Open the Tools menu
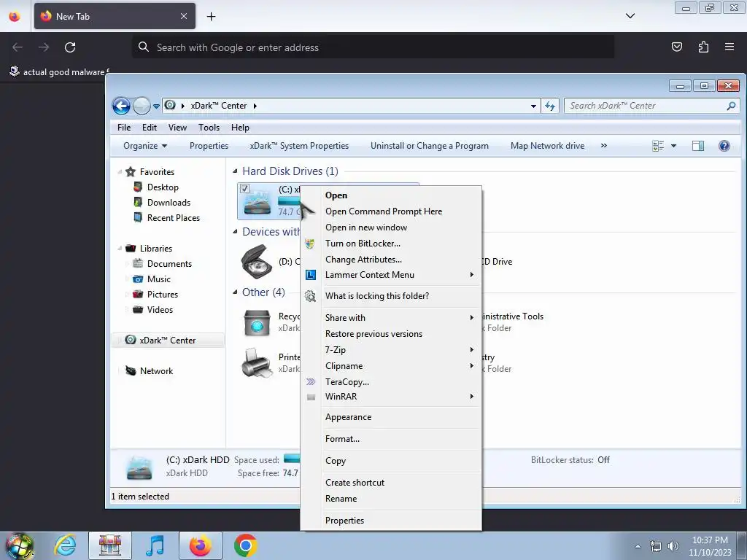Image resolution: width=747 pixels, height=560 pixels. pyautogui.click(x=209, y=128)
